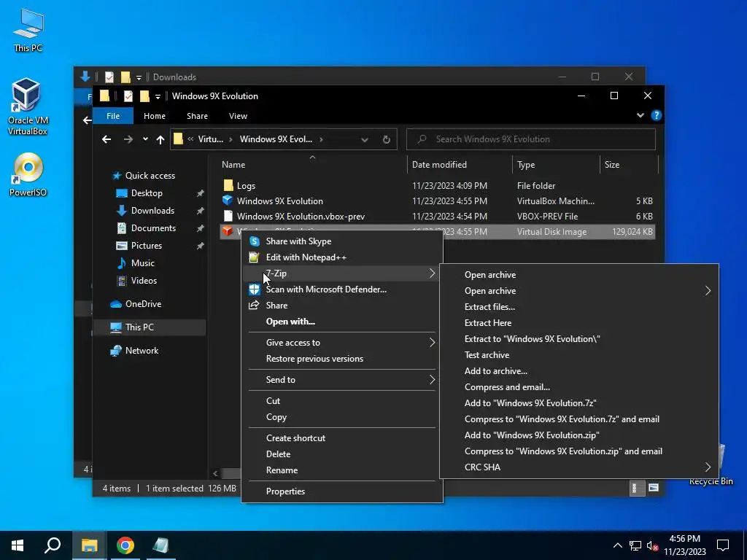
Task: Switch to the Share ribbon tab
Action: pos(197,116)
